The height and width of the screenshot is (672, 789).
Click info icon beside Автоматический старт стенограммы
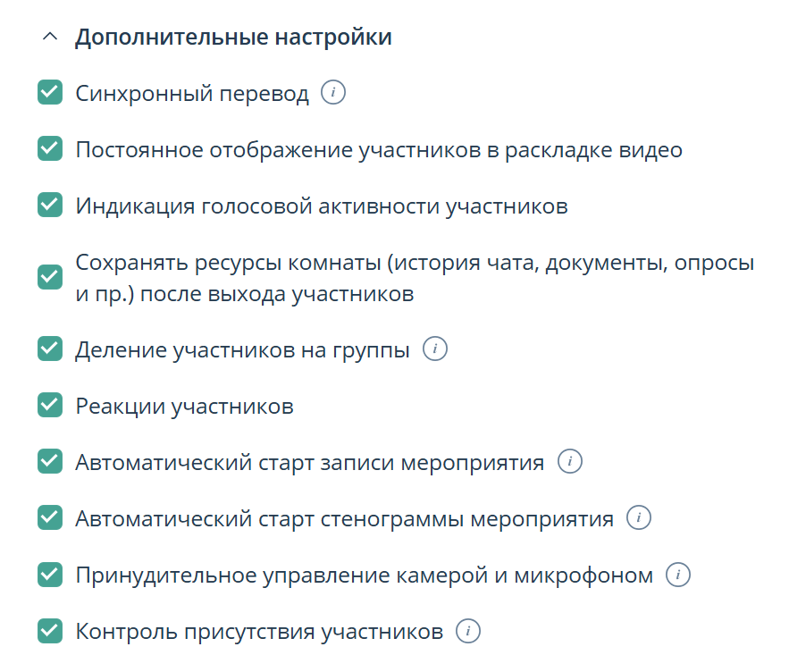point(641,518)
